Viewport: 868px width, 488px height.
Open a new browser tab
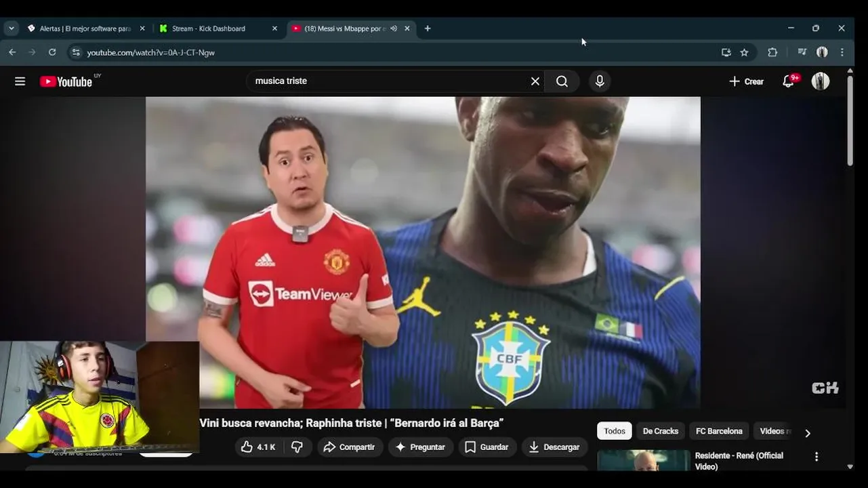[428, 28]
